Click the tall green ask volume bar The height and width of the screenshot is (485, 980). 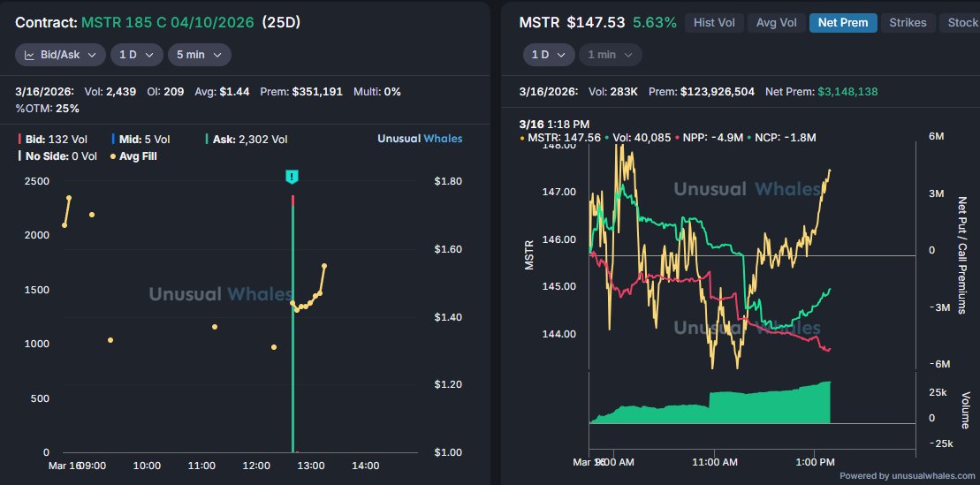[292, 328]
